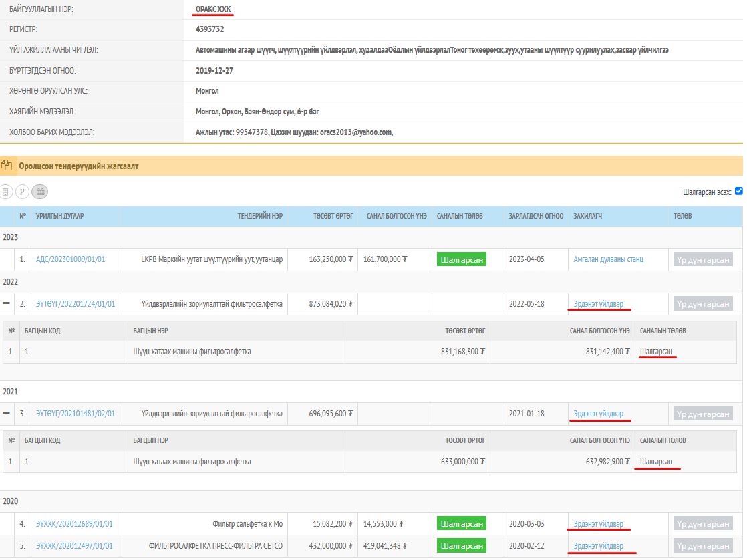This screenshot has width=747, height=560.
Task: Click green Шалгарсан badge in row 1
Action: [461, 259]
